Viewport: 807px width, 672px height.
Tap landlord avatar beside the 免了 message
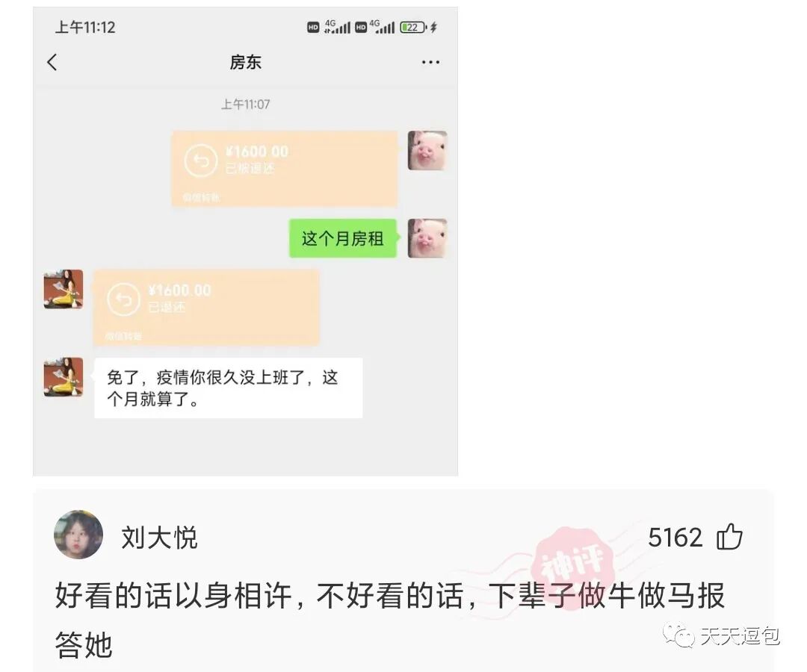point(64,377)
